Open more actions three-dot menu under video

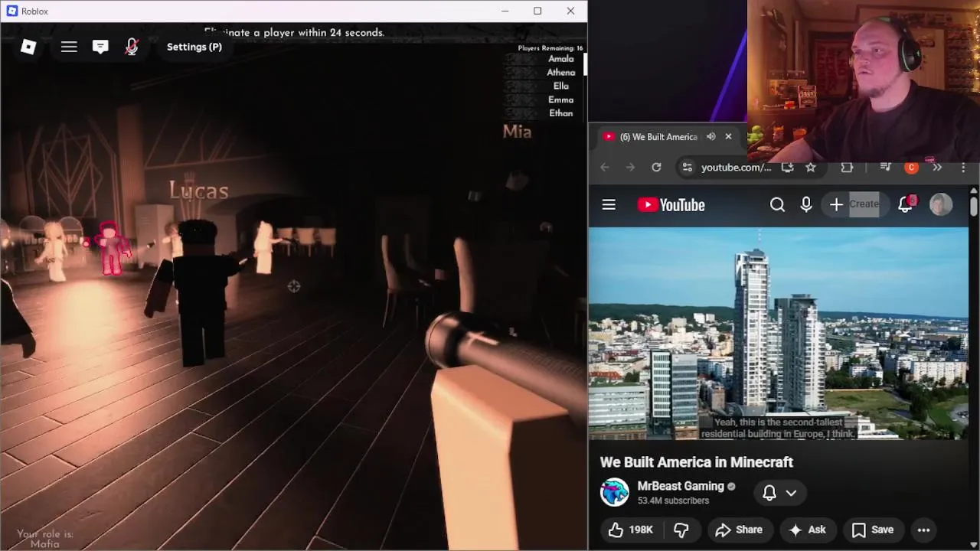pyautogui.click(x=924, y=530)
